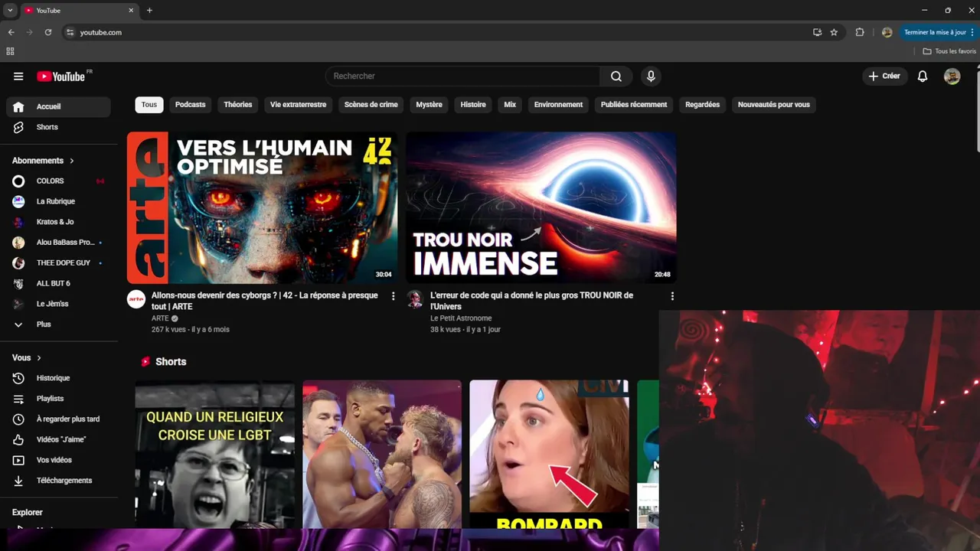980x551 pixels.
Task: Open Téléchargements in sidebar
Action: click(58, 481)
